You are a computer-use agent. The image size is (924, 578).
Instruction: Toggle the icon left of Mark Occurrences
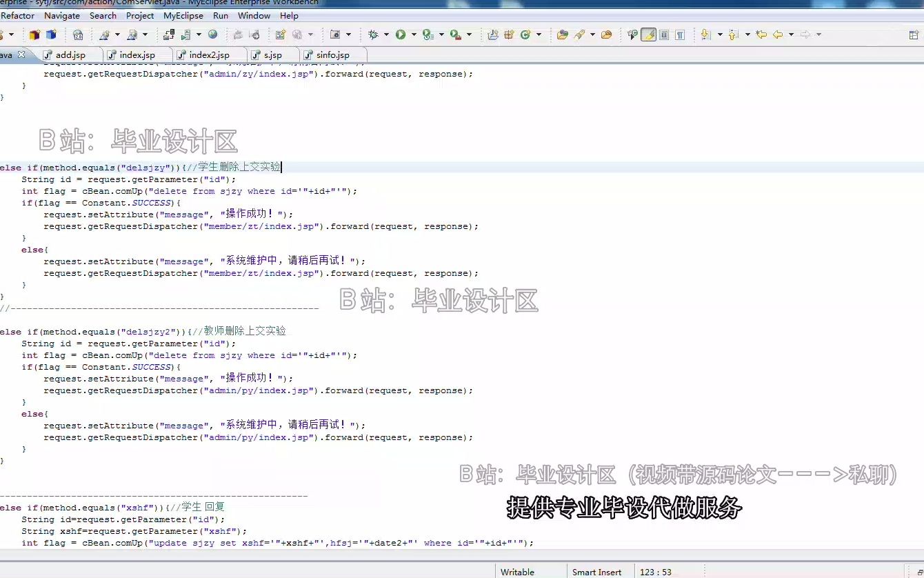point(632,34)
